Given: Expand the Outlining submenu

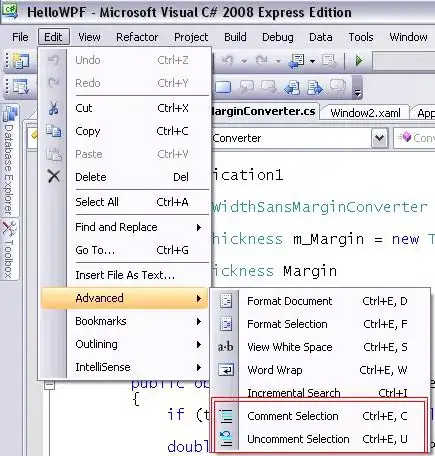Looking at the screenshot, I should (x=125, y=344).
